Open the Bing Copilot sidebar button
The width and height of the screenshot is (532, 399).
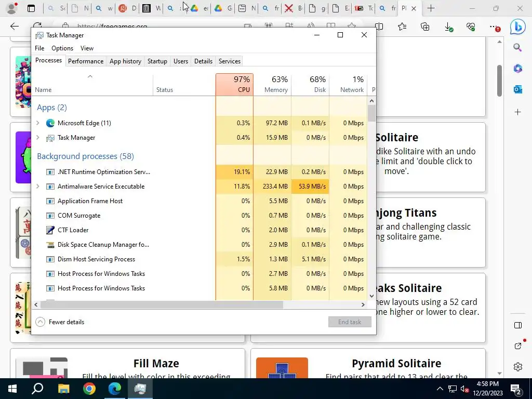point(518,26)
